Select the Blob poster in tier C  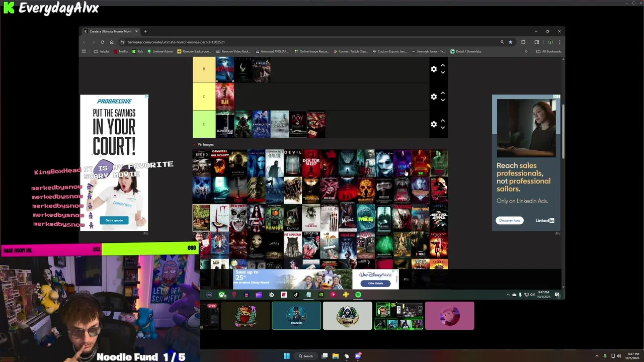(x=224, y=97)
